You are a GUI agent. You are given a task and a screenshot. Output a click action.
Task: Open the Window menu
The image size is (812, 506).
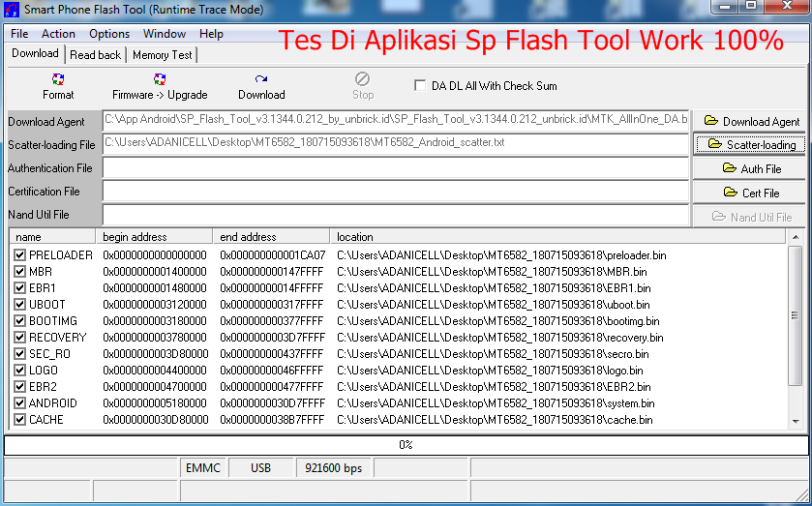coord(165,34)
